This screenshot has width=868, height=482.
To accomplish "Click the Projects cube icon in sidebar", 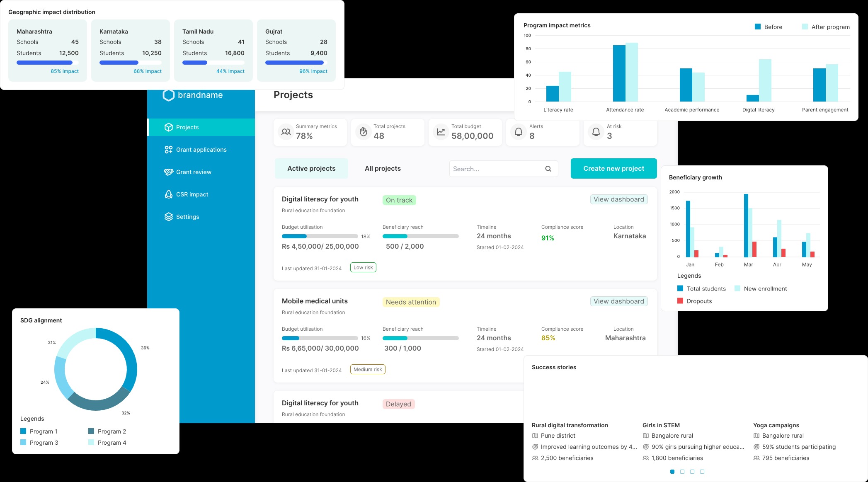I will [x=168, y=127].
